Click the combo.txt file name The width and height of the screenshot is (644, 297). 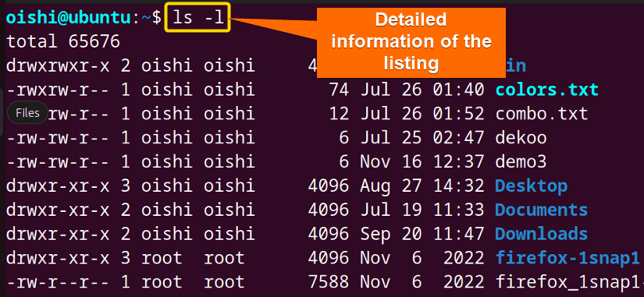click(542, 114)
